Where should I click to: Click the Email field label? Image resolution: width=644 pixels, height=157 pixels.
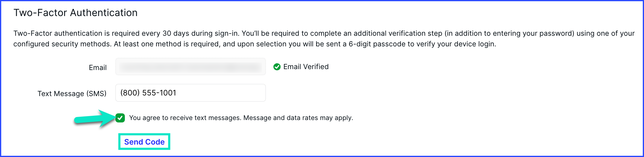[x=98, y=68]
